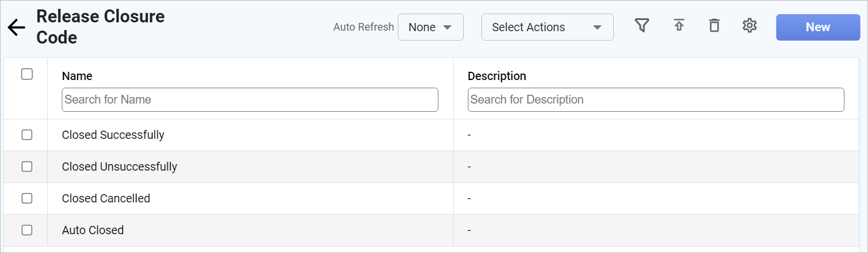Image resolution: width=868 pixels, height=253 pixels.
Task: Open the Closed Successfully closure code
Action: tap(113, 135)
